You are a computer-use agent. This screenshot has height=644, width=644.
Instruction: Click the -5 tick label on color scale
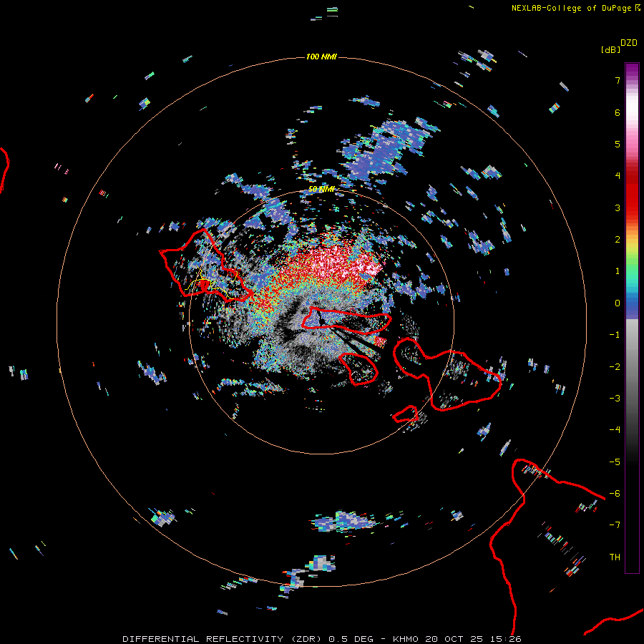[x=615, y=462]
